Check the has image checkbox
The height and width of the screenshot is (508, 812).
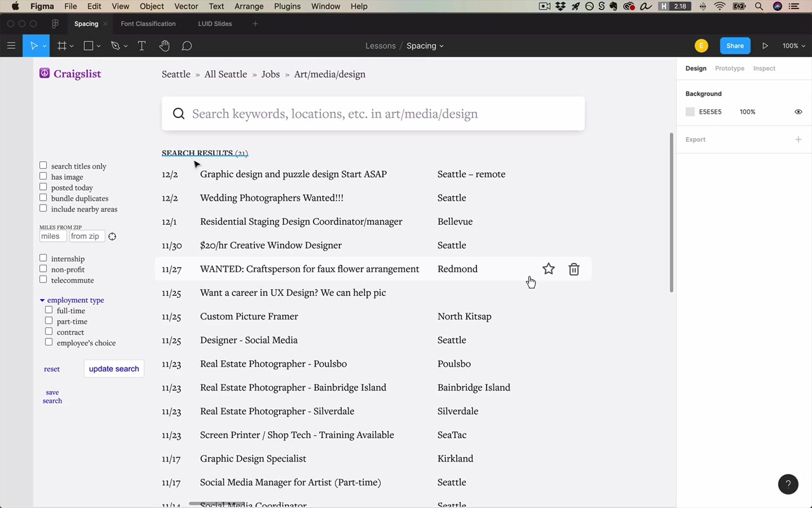point(43,176)
